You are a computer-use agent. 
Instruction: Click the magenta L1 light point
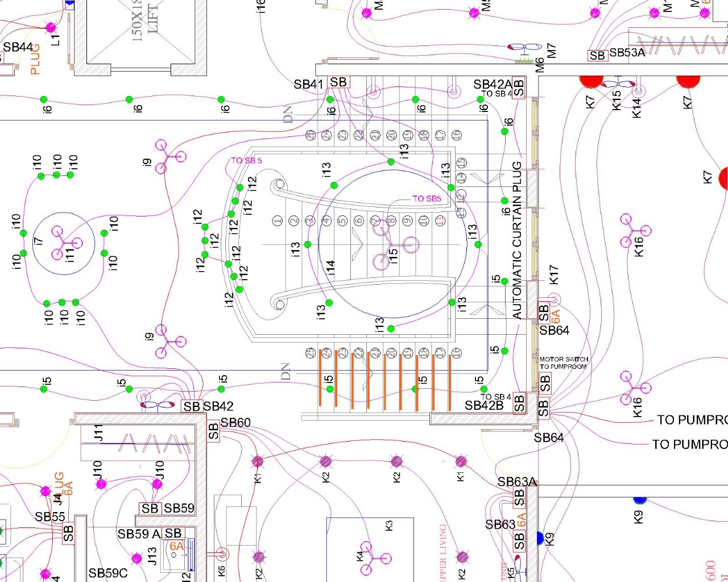(x=51, y=27)
